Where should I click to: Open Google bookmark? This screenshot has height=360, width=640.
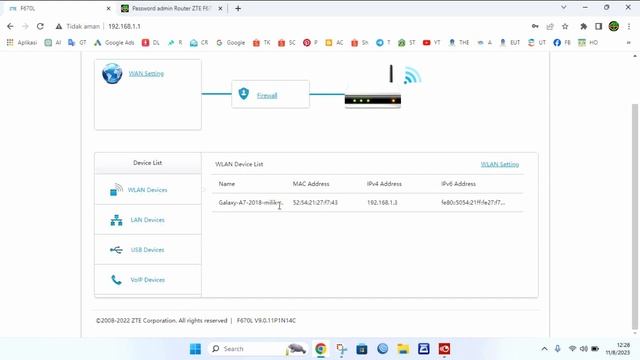click(231, 42)
